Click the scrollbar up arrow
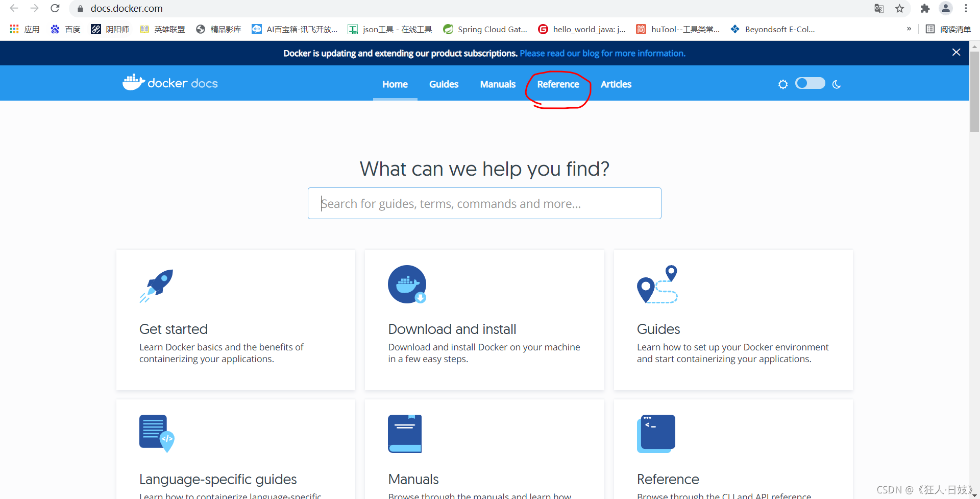This screenshot has height=499, width=980. (x=974, y=46)
